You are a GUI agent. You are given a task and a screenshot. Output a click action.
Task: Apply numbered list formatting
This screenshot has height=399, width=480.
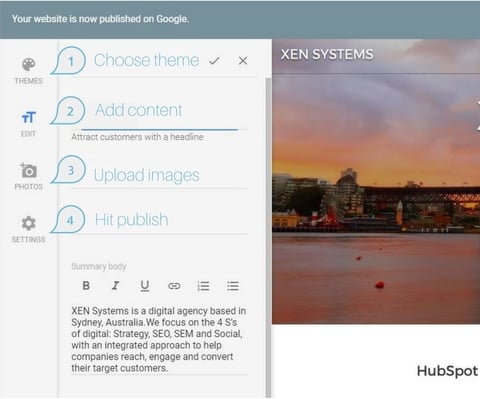click(203, 286)
